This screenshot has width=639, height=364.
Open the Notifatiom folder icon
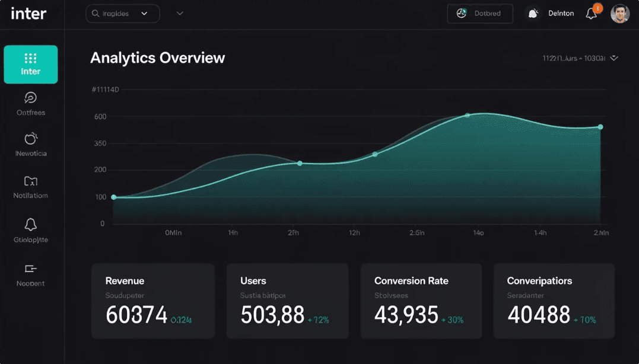point(30,181)
